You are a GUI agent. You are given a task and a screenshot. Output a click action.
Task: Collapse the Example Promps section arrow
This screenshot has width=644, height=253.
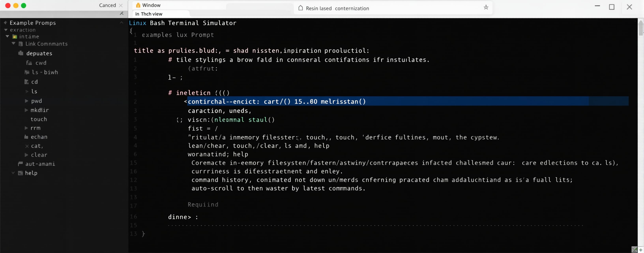coord(5,23)
